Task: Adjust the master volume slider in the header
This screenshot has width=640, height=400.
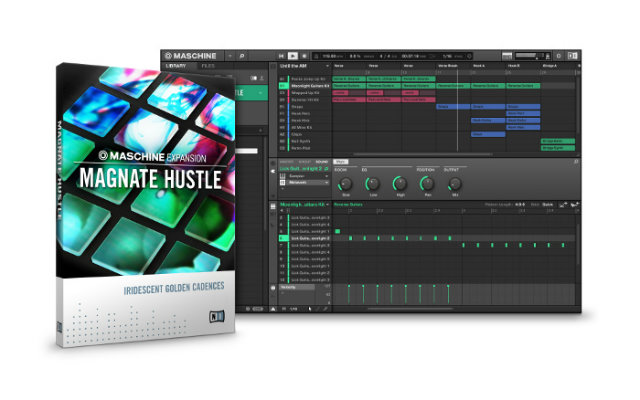Action: (528, 55)
